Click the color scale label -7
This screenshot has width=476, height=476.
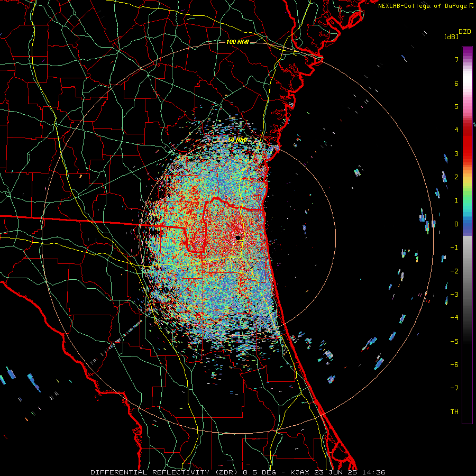tap(454, 388)
